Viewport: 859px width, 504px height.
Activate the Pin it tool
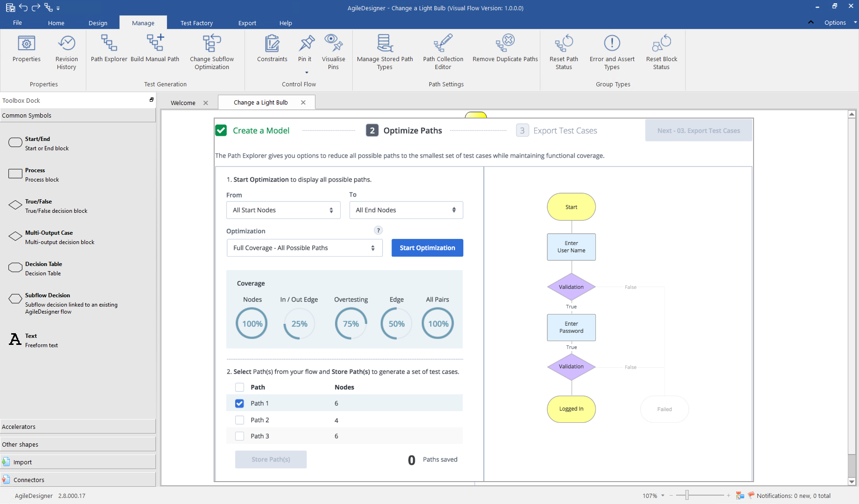pos(305,49)
